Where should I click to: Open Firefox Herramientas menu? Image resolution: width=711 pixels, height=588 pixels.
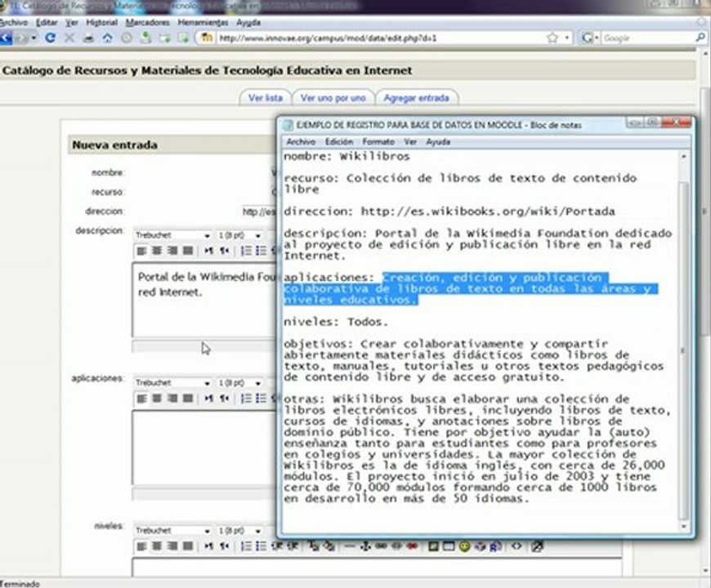(203, 22)
